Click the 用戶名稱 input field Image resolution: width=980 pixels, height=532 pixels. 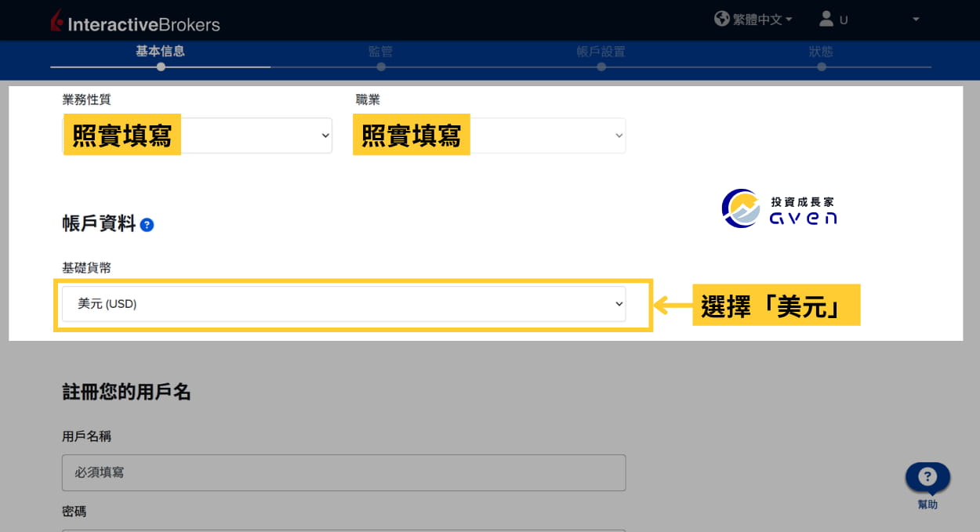[344, 472]
